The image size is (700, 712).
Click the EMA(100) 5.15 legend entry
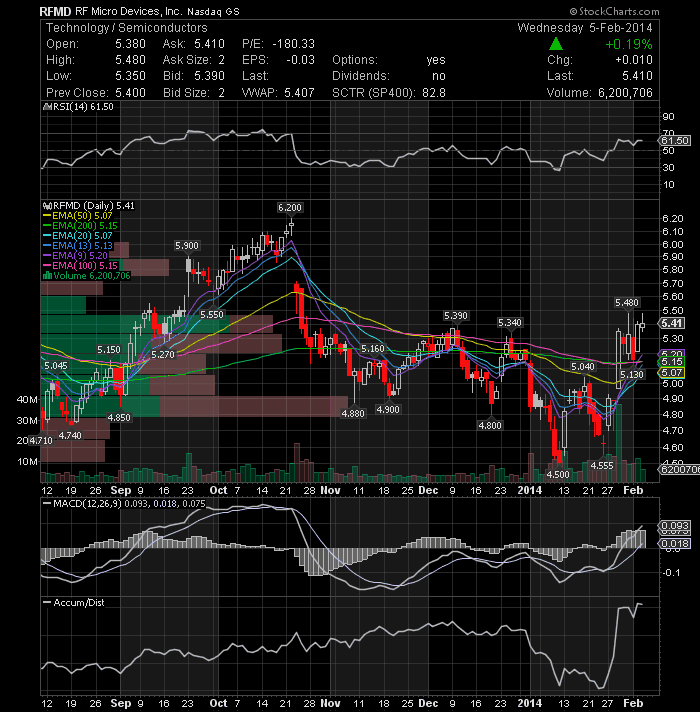pyautogui.click(x=80, y=266)
